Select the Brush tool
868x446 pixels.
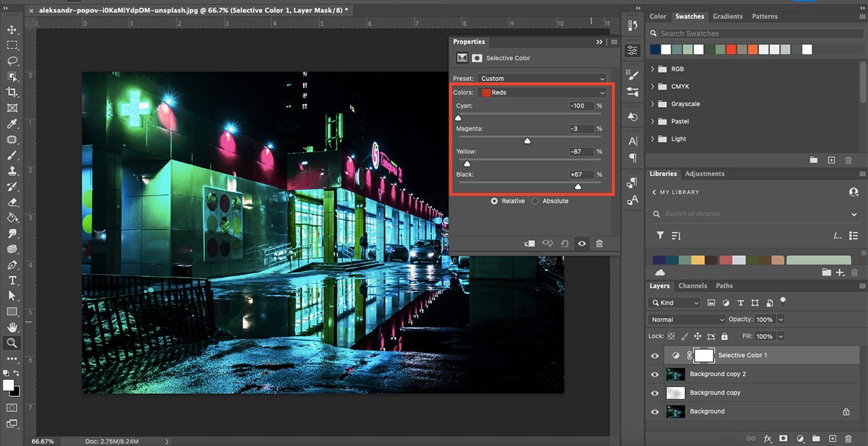(x=12, y=153)
